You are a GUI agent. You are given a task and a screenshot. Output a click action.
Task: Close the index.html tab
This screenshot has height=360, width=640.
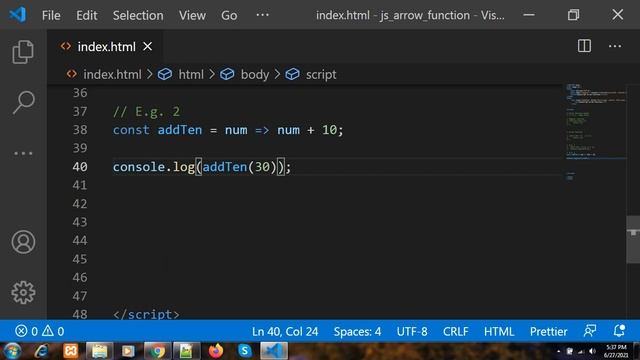tap(148, 47)
